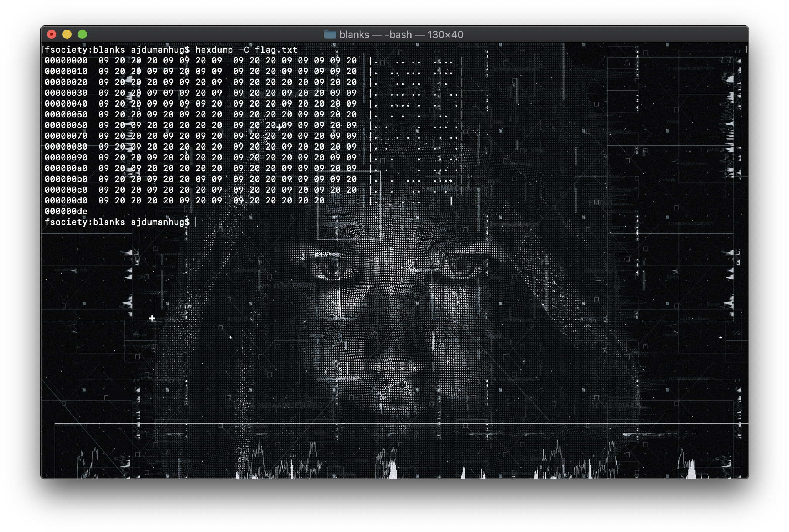Maximize the terminal with the green button
The height and width of the screenshot is (532, 789).
click(82, 35)
